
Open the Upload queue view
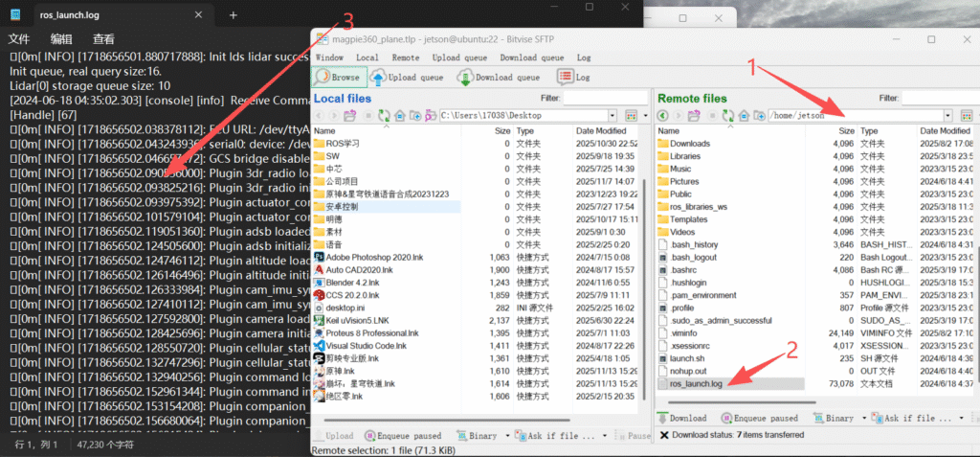411,77
